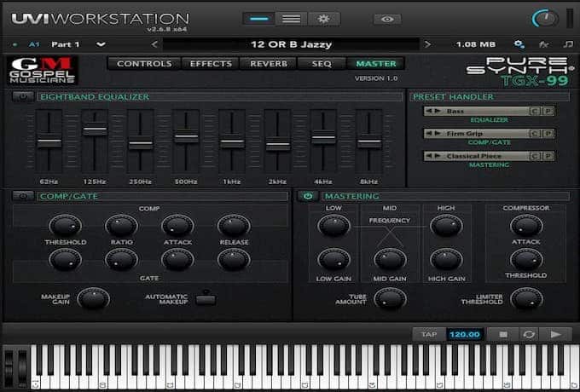Switch to single-part view icon
This screenshot has width=580, height=392.
click(258, 19)
